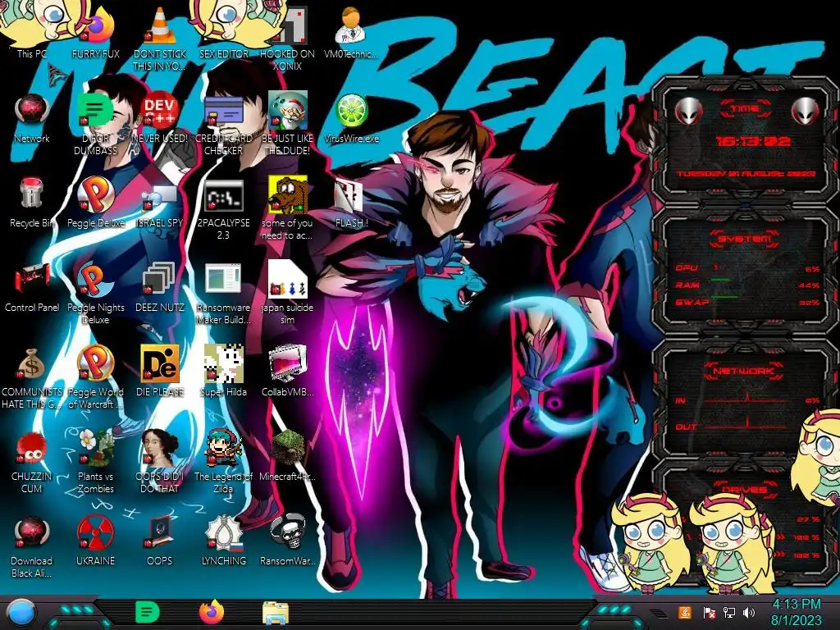Open the Recycle Bin
Image resolution: width=840 pixels, height=630 pixels.
pos(32,203)
